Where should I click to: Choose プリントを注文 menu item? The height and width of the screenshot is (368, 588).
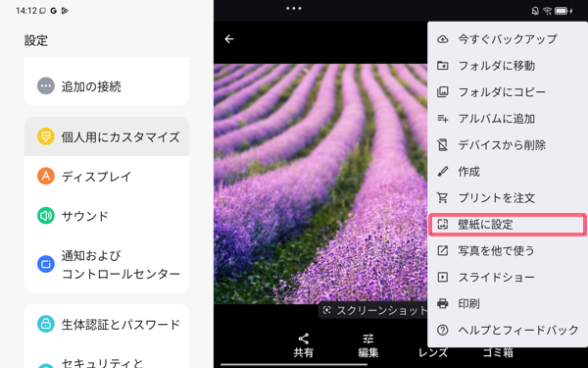tap(508, 198)
